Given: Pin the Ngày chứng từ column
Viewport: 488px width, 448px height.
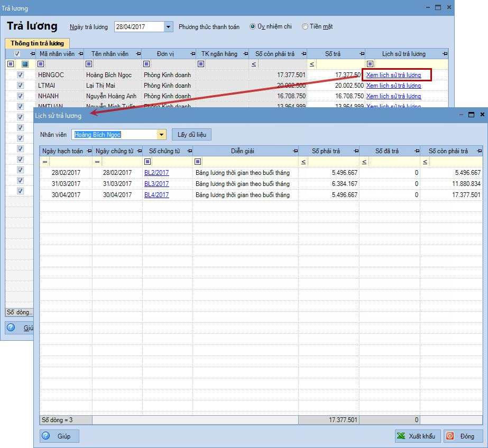Looking at the screenshot, I should click(x=140, y=151).
